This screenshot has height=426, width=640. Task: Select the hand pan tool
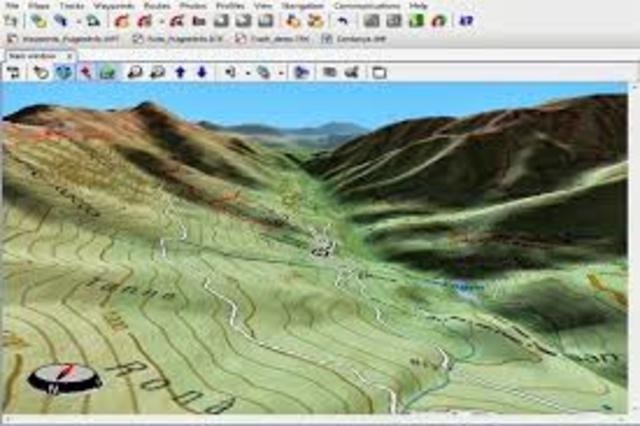(41, 73)
